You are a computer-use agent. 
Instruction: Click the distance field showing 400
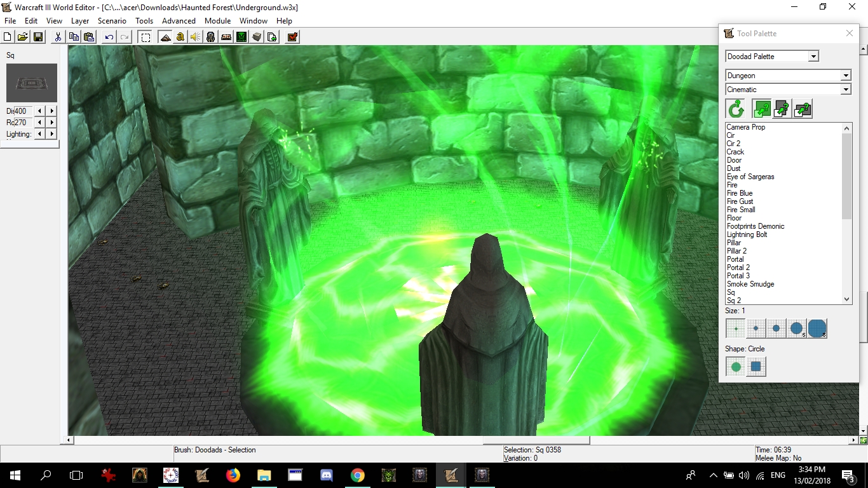pyautogui.click(x=24, y=111)
